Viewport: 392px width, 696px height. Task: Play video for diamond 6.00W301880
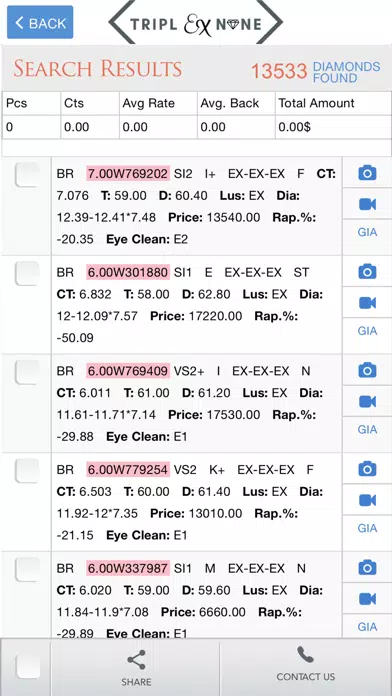367,303
